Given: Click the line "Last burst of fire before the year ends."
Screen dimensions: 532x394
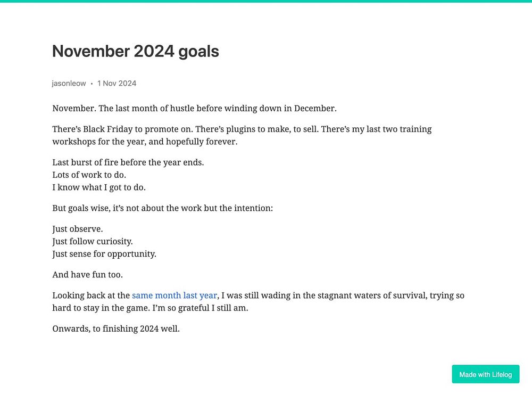Looking at the screenshot, I should tap(128, 162).
